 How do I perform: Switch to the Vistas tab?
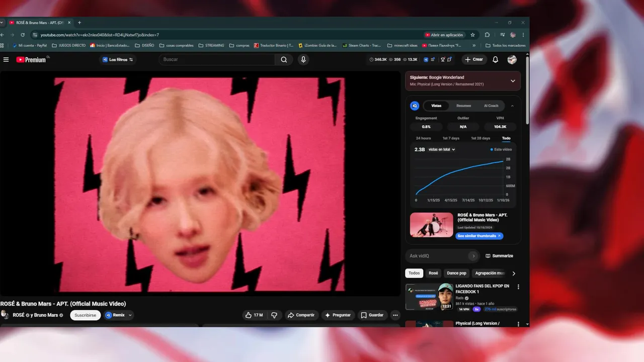click(436, 106)
